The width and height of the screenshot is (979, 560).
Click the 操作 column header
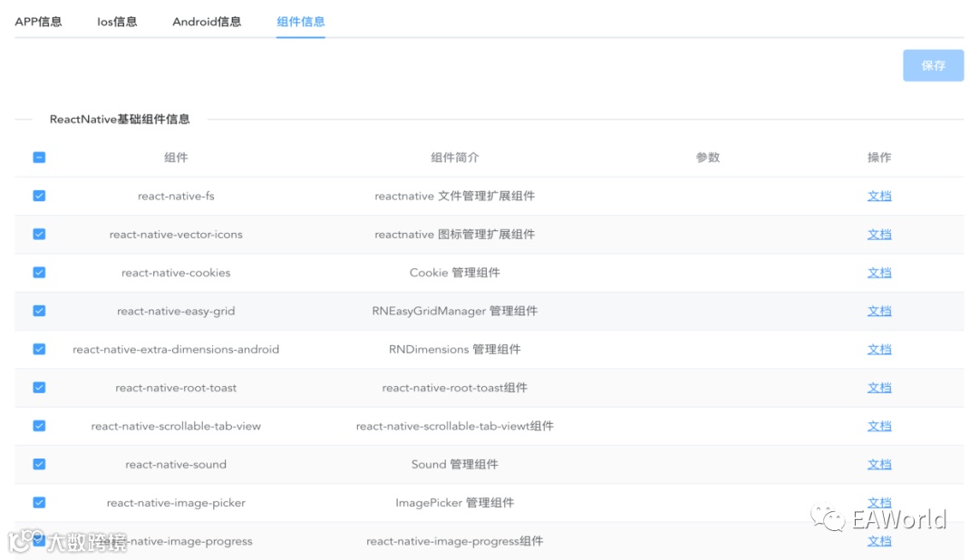pos(879,158)
